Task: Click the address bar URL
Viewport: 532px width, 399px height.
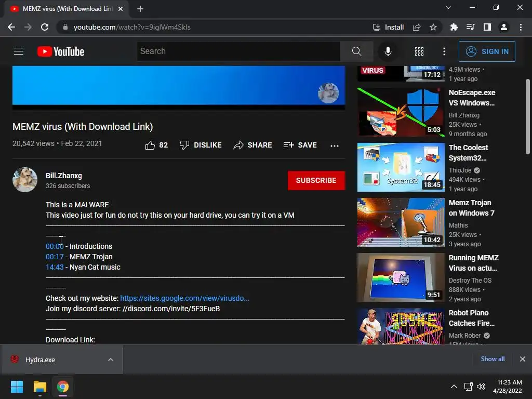Action: click(x=132, y=27)
